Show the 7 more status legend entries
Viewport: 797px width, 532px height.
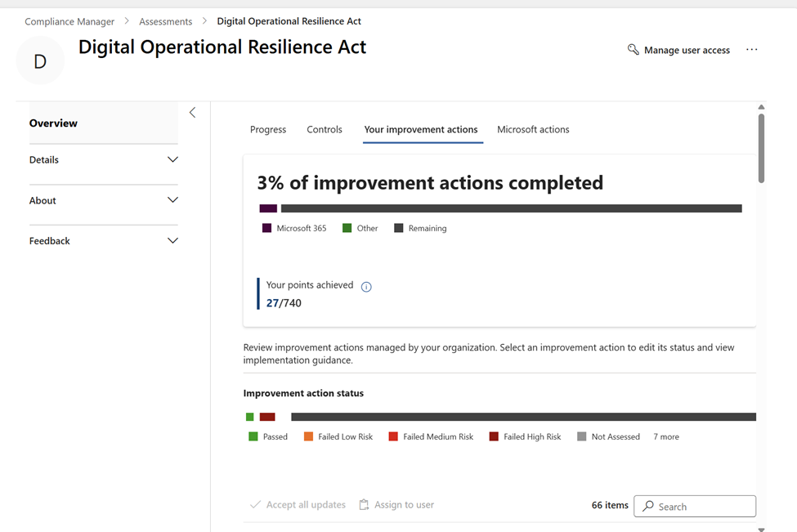point(665,437)
